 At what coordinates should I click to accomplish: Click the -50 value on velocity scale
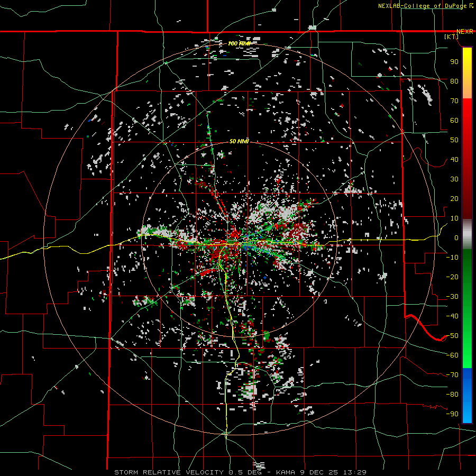coord(452,336)
